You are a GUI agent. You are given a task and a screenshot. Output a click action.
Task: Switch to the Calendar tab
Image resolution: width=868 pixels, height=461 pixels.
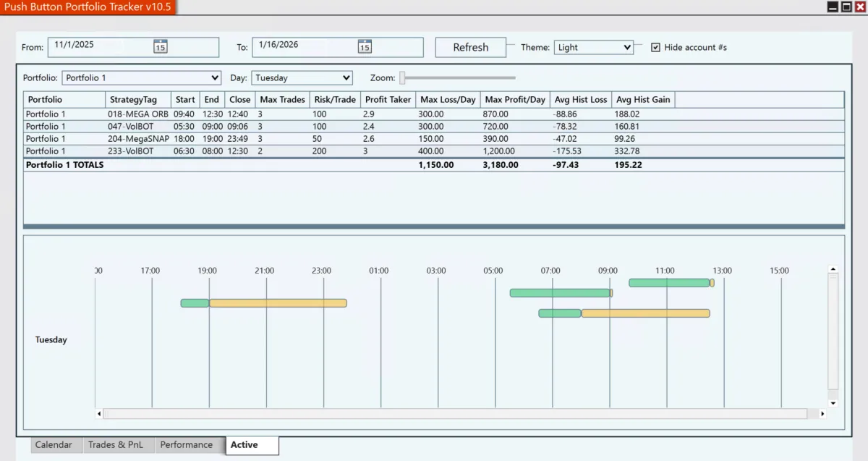54,445
